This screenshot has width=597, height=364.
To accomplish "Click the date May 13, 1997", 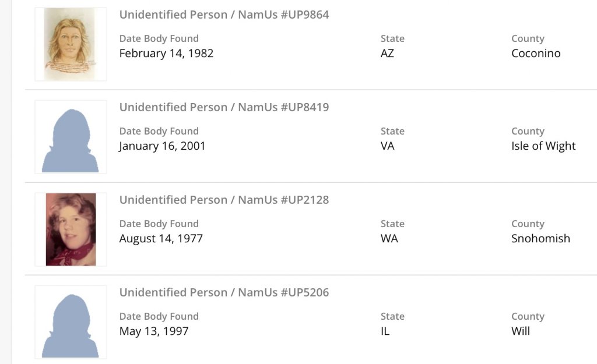I will coord(154,331).
